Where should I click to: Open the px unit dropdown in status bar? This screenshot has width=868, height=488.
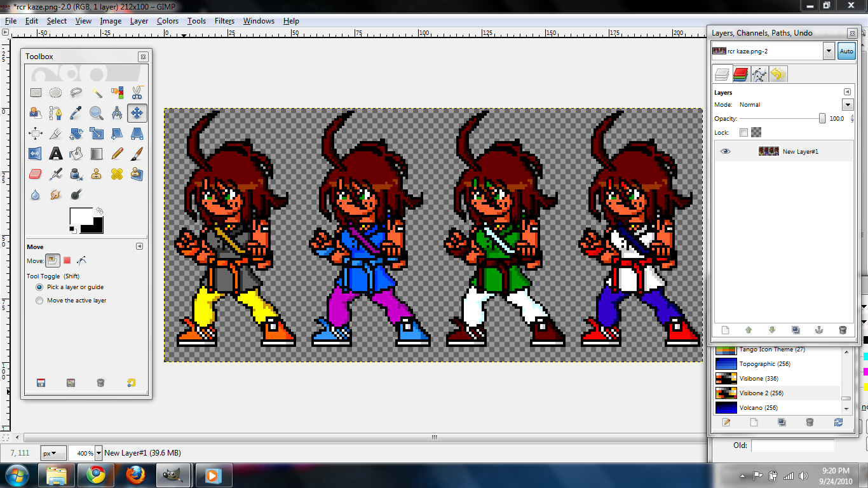point(53,453)
